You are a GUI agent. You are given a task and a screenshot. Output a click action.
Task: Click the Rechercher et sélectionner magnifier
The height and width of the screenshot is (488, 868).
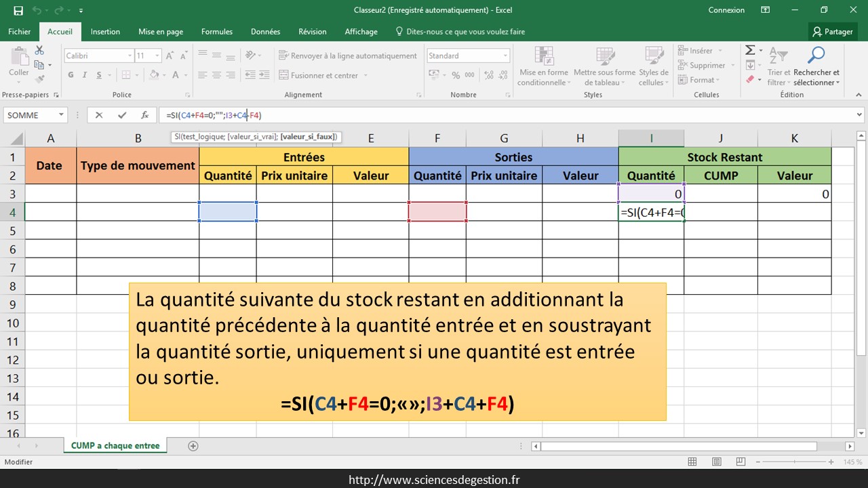pos(816,56)
